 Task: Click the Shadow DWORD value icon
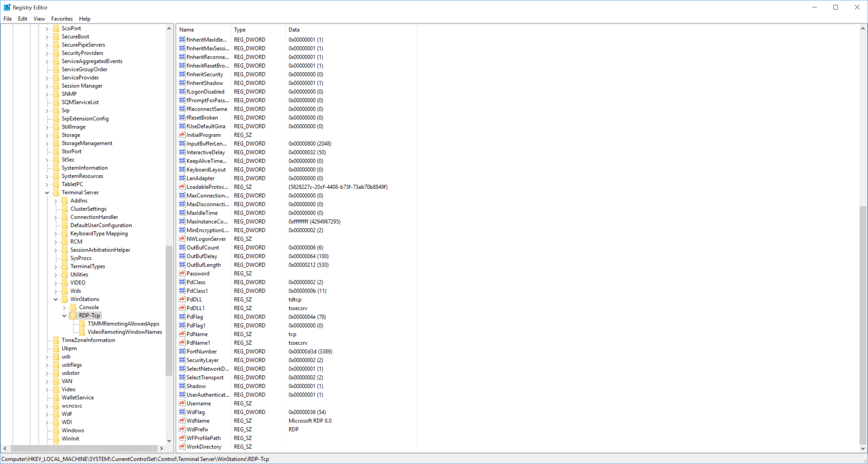[x=182, y=386]
